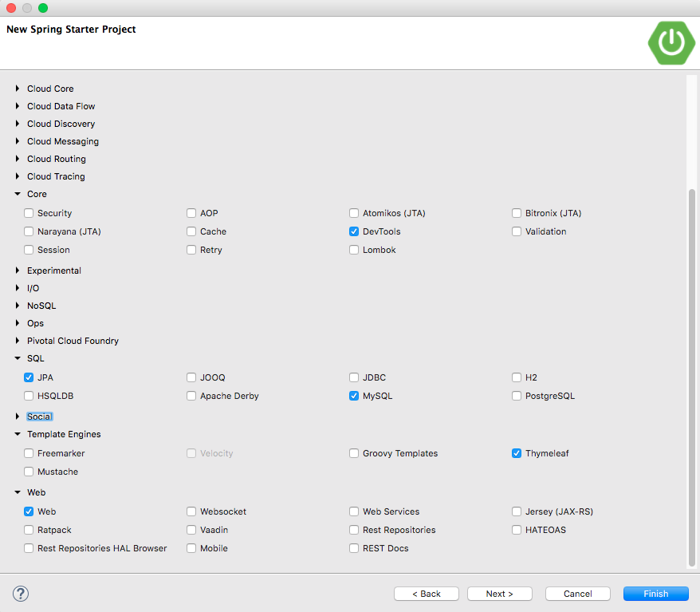
Task: Uncheck the Thymeleaf template engine
Action: 517,453
